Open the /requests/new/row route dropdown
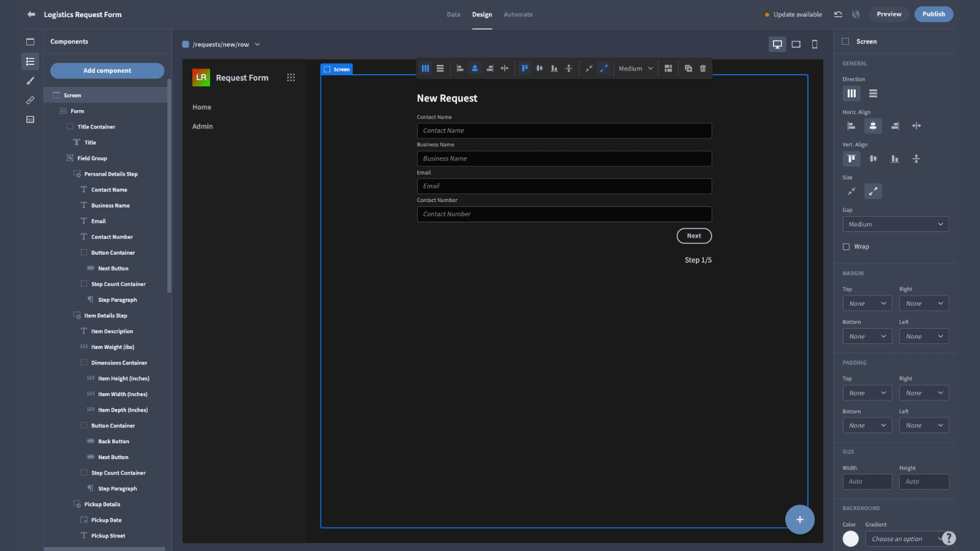This screenshot has height=551, width=980. click(x=221, y=44)
